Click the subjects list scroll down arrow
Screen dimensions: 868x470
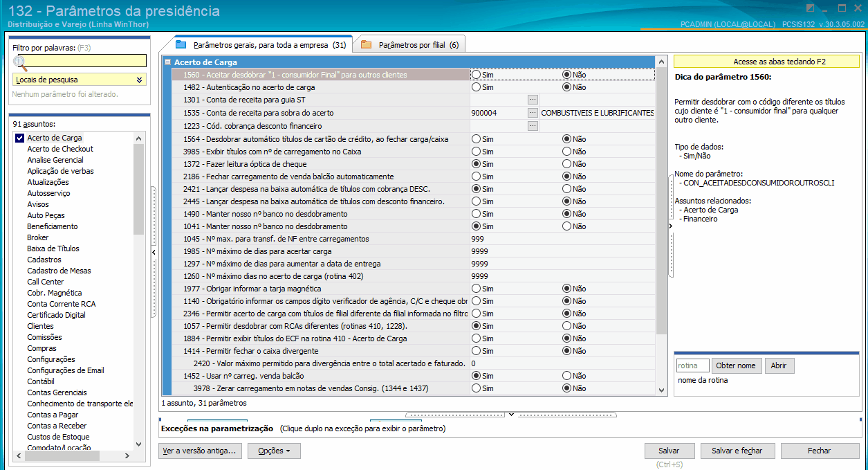coord(139,445)
